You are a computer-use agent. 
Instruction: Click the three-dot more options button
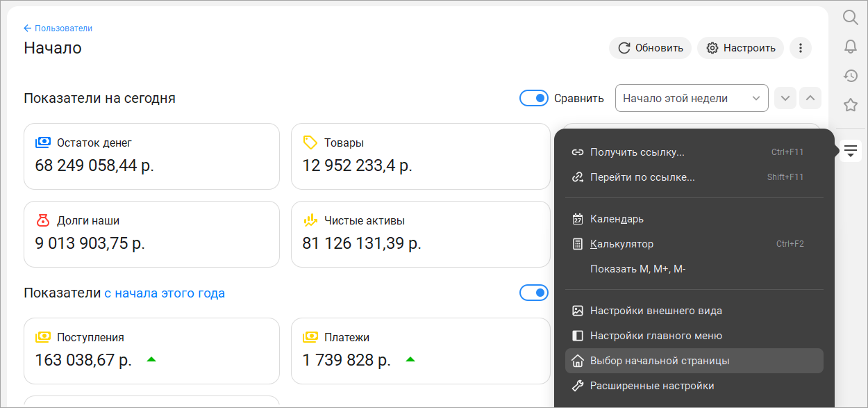pos(801,48)
